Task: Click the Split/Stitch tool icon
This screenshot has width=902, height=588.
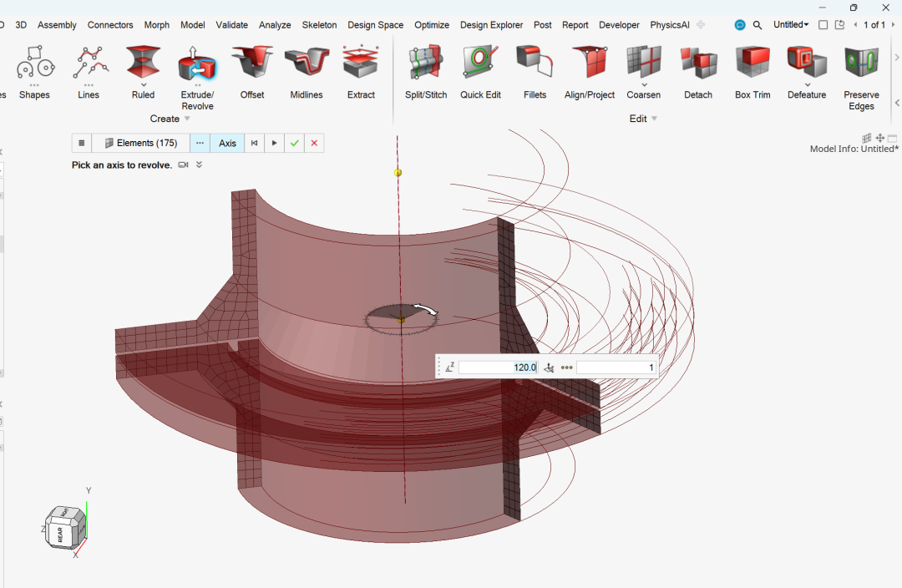Action: tap(426, 65)
